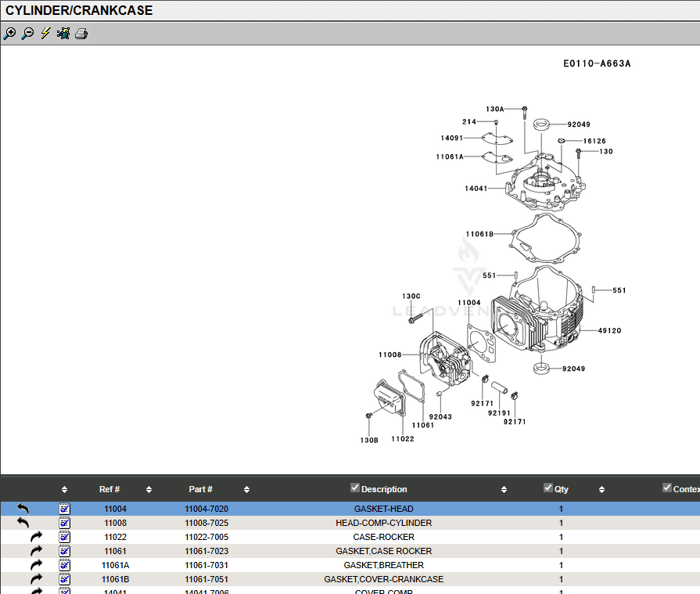Open the note icon for part 11008-7025
Image resolution: width=700 pixels, height=594 pixels.
click(64, 523)
